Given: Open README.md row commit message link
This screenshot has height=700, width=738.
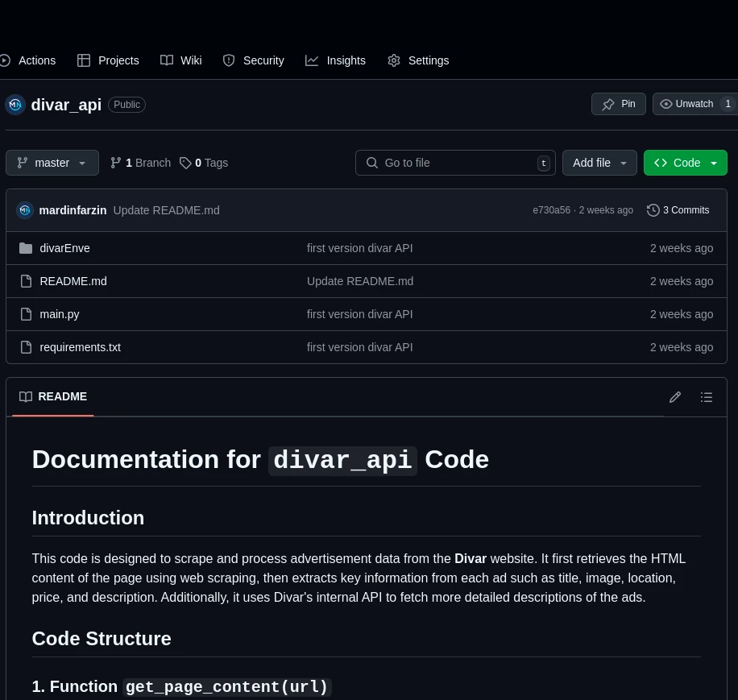Looking at the screenshot, I should pyautogui.click(x=360, y=281).
